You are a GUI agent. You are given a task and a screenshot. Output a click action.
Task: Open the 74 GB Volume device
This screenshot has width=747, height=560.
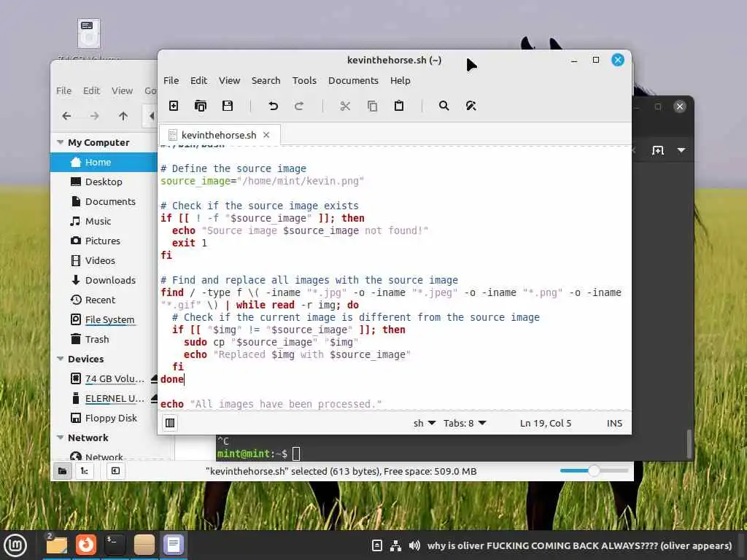coord(107,378)
